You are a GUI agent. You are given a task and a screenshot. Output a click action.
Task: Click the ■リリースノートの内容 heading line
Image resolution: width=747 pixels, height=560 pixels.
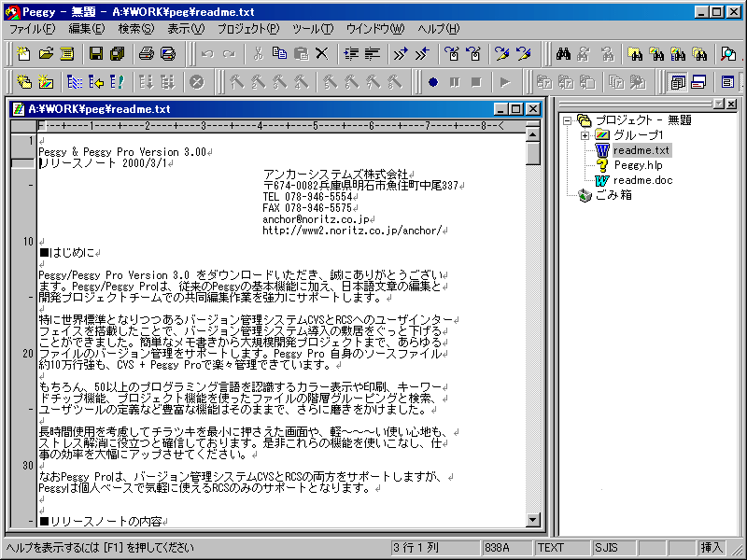click(101, 522)
